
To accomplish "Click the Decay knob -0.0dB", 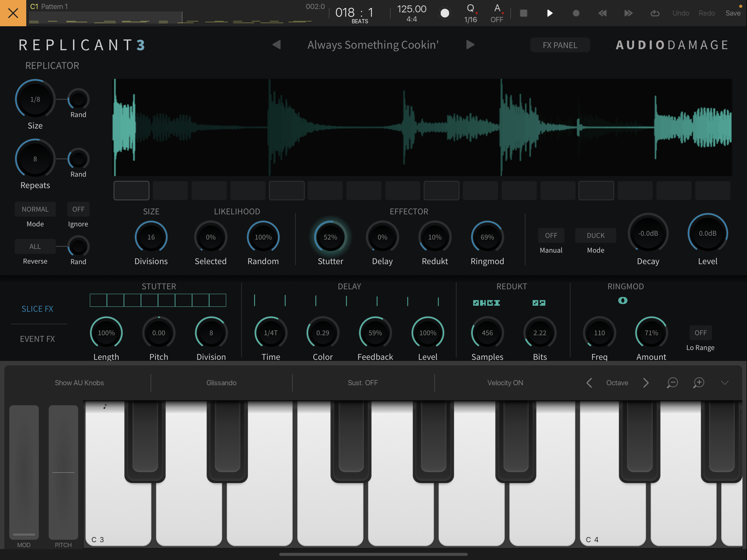I will tap(648, 234).
